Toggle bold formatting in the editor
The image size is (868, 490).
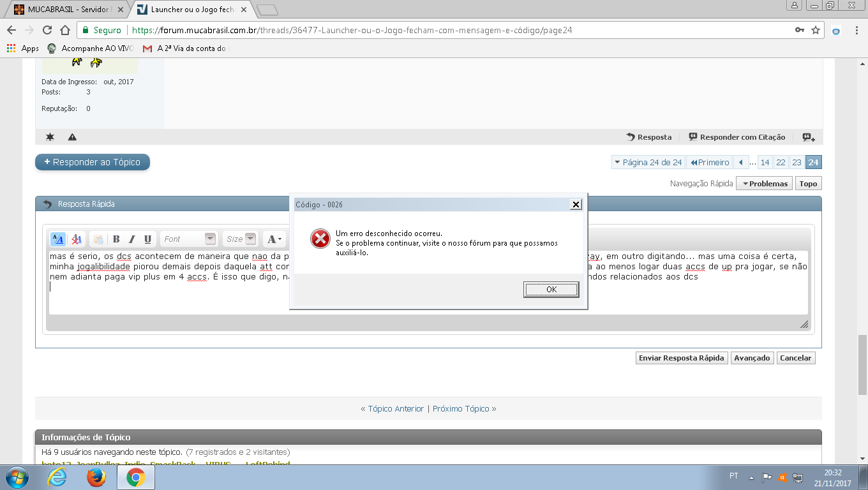click(x=116, y=239)
